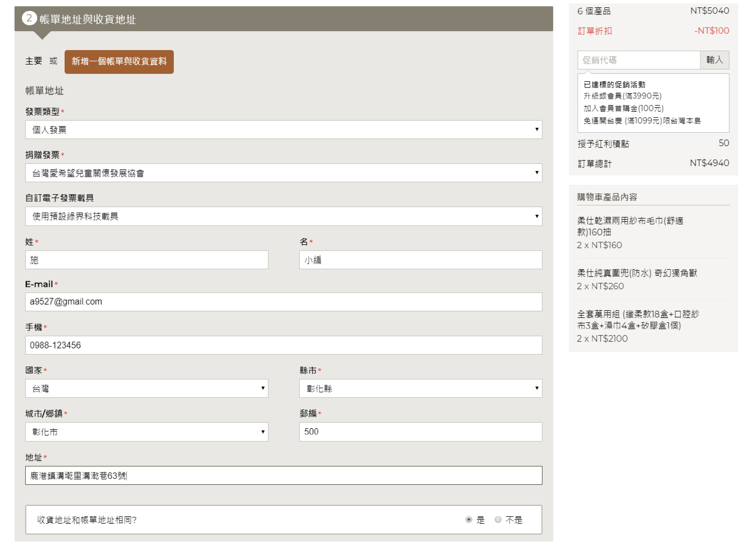
Task: Open the 國家 country dropdown
Action: (147, 389)
